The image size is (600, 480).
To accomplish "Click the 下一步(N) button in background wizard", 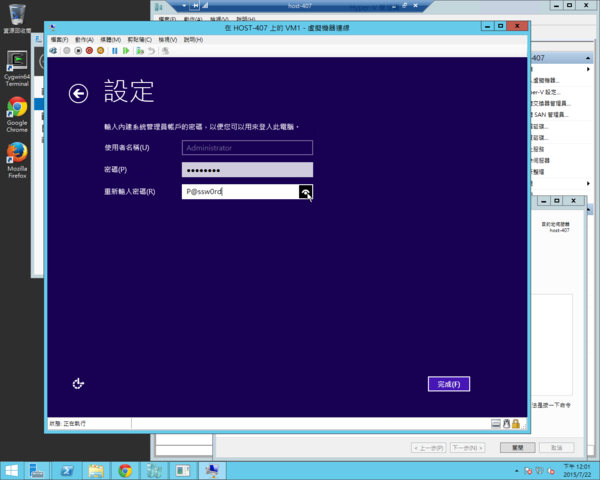I will tap(468, 447).
